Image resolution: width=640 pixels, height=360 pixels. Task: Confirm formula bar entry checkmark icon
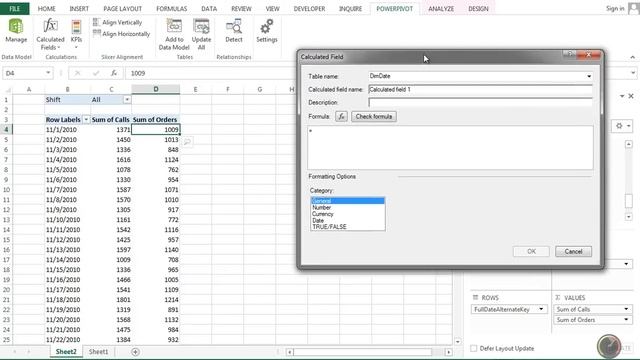point(96,73)
